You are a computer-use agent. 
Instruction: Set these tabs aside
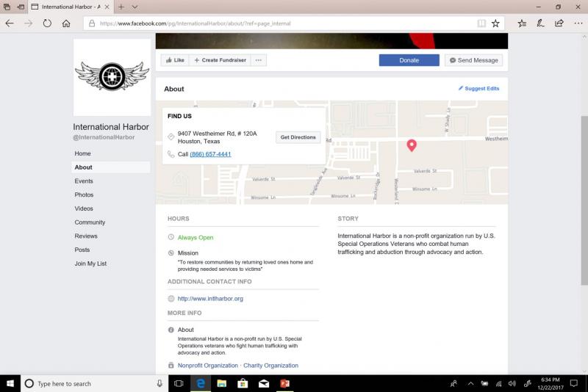click(21, 7)
